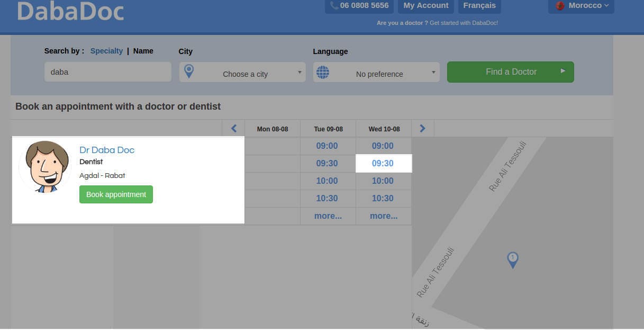Image resolution: width=644 pixels, height=330 pixels.
Task: Click the Find a Doctor button
Action: [511, 72]
